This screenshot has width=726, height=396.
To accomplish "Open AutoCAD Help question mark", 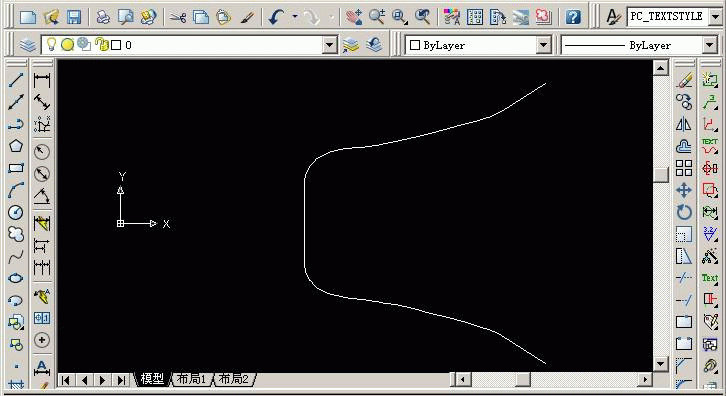I will [573, 17].
